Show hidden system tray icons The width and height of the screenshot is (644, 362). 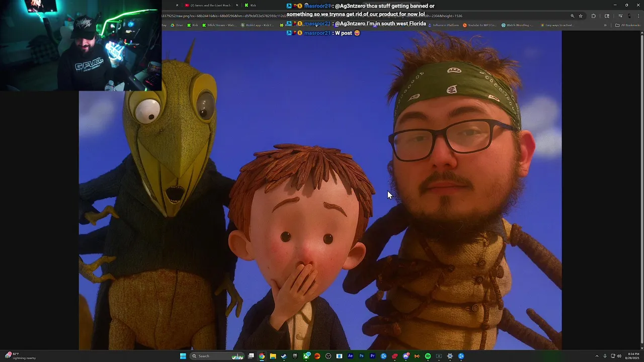tap(597, 356)
